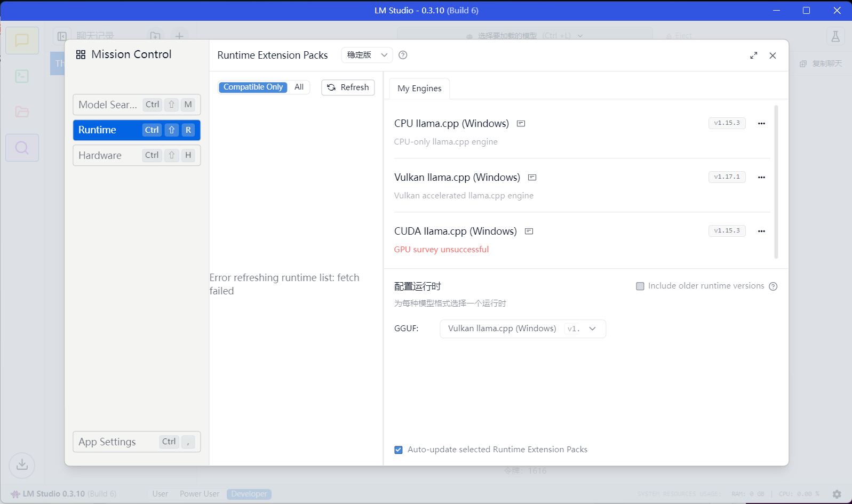Select the My Engines tab
852x504 pixels.
click(419, 89)
